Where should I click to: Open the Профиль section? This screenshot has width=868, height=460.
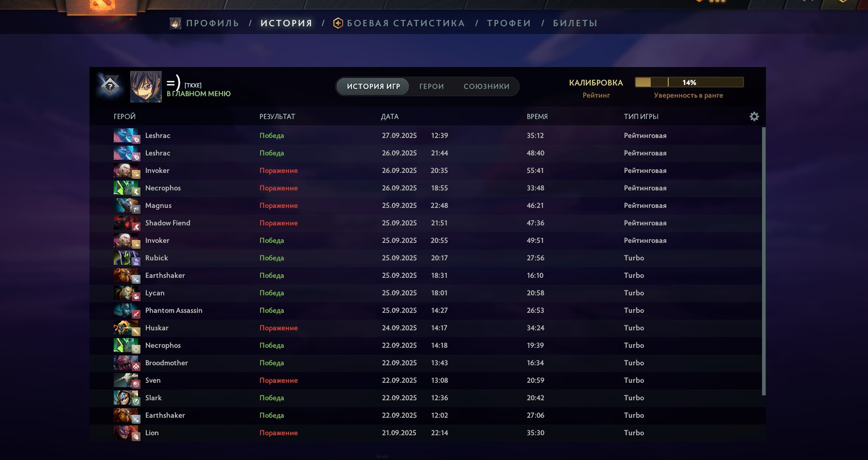click(212, 23)
